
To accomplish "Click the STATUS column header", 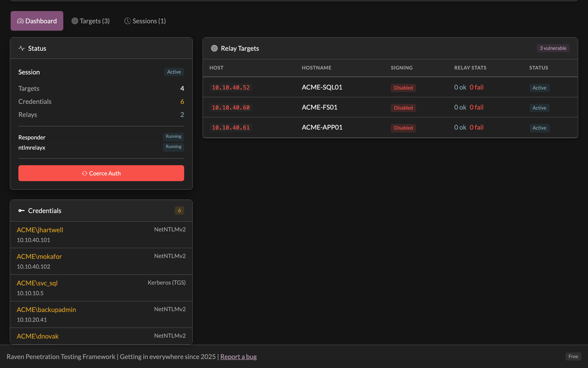I will [538, 68].
